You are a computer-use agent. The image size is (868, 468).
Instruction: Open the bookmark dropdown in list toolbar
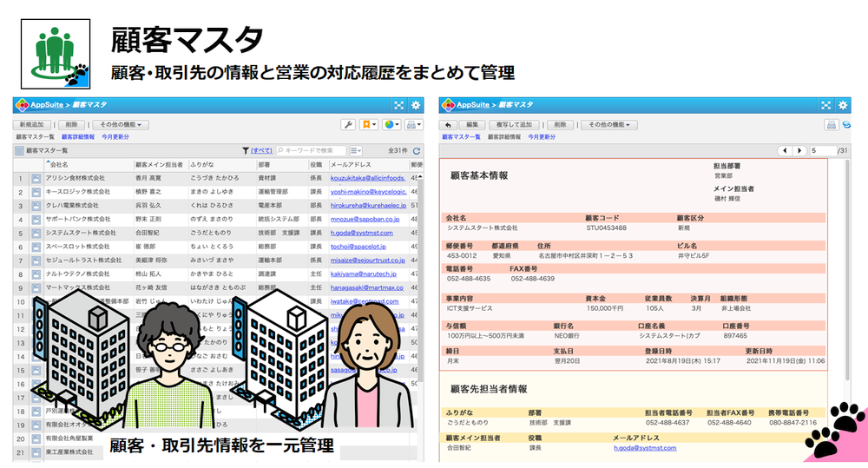pyautogui.click(x=368, y=125)
